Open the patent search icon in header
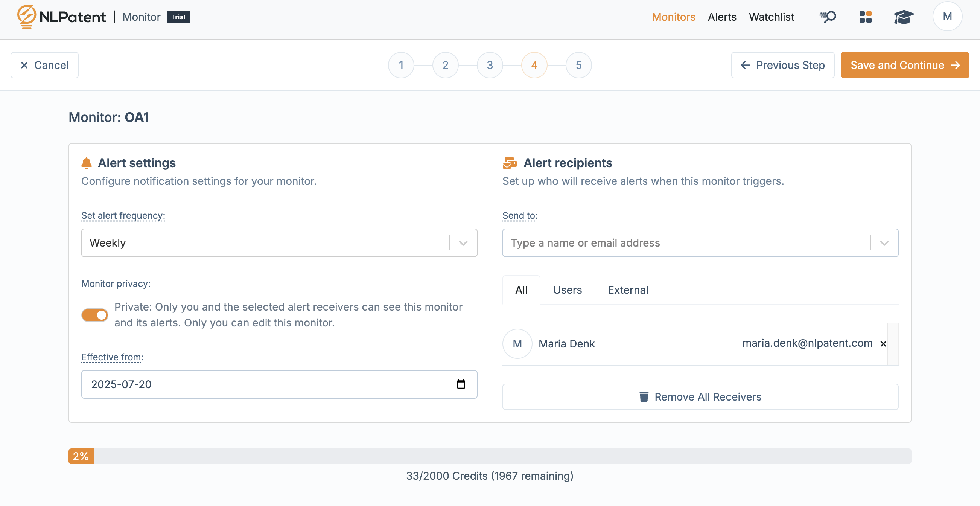 click(x=828, y=17)
